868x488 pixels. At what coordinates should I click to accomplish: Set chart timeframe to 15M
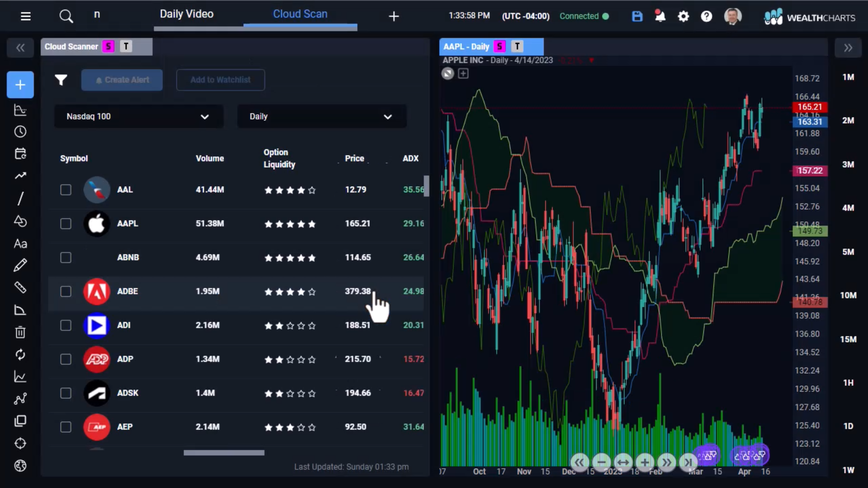848,339
